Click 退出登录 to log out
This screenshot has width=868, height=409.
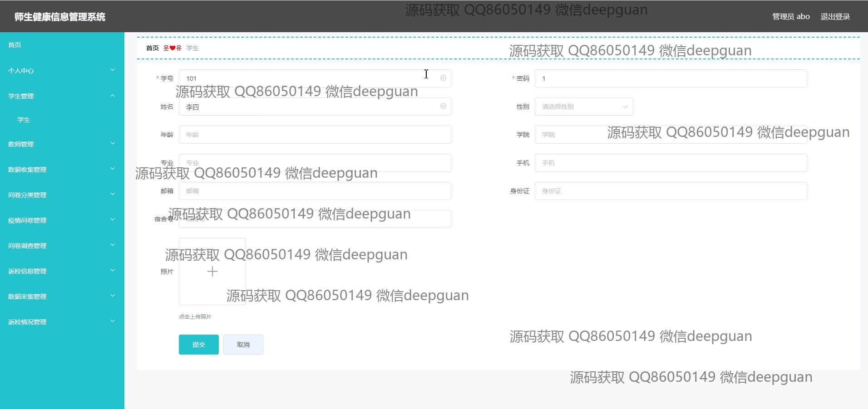835,16
